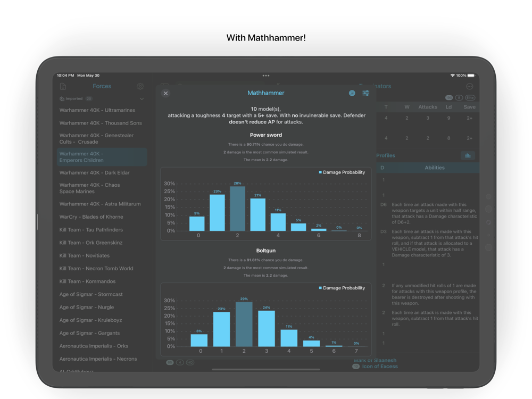Tap the battery status indicator
The image size is (532, 399).
(x=471, y=76)
